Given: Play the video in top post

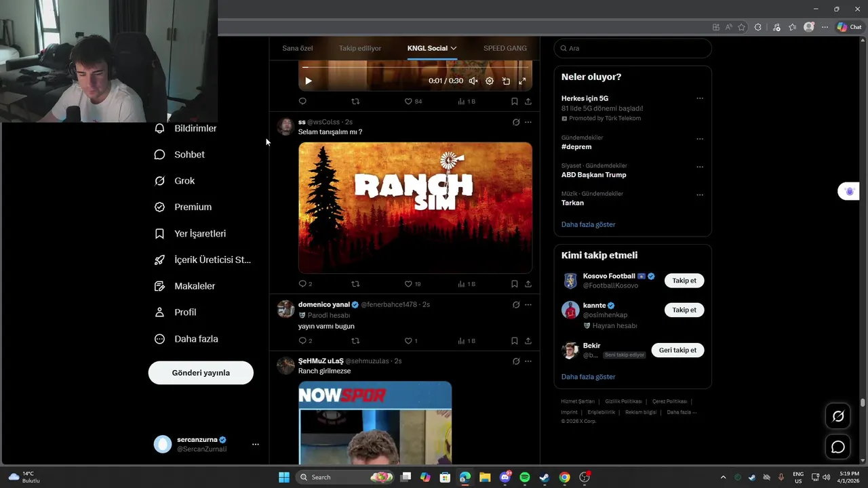Looking at the screenshot, I should [309, 81].
